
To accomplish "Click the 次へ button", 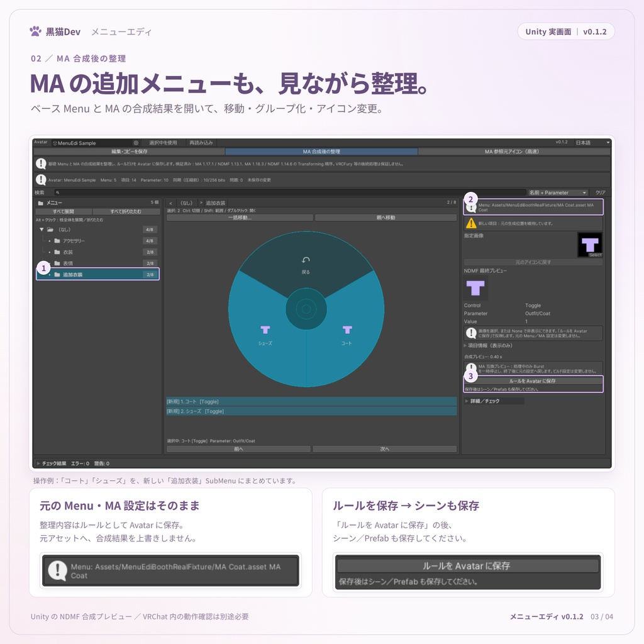I will click(x=385, y=449).
